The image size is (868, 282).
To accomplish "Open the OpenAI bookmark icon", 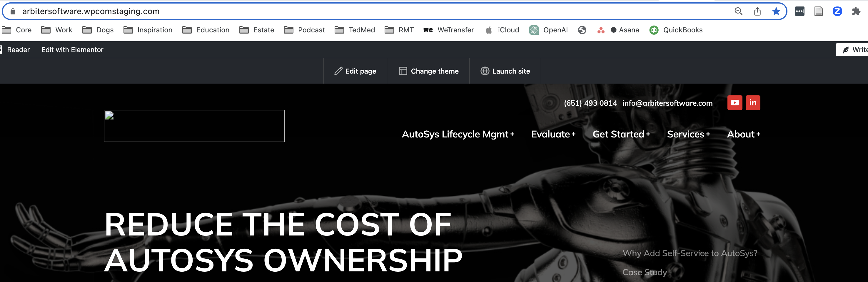I will [x=534, y=30].
